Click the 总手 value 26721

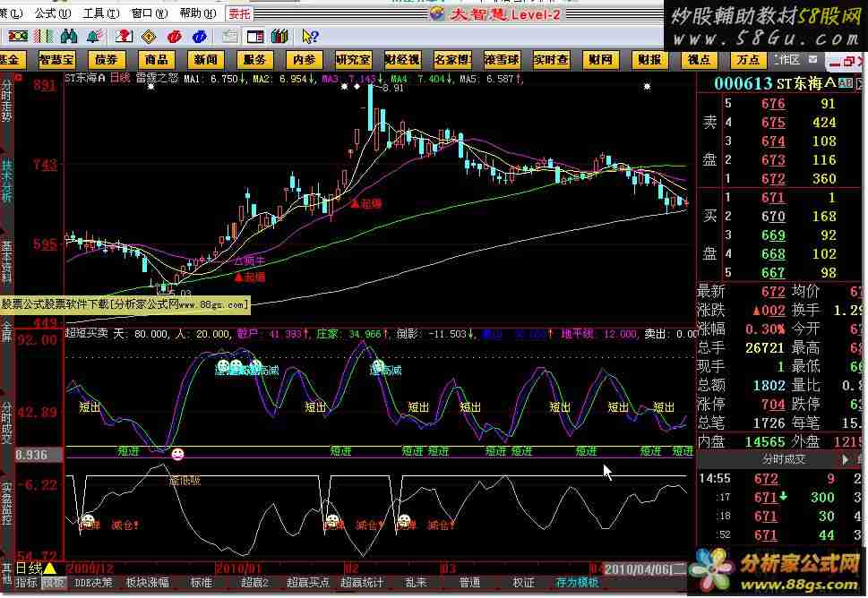click(x=764, y=348)
